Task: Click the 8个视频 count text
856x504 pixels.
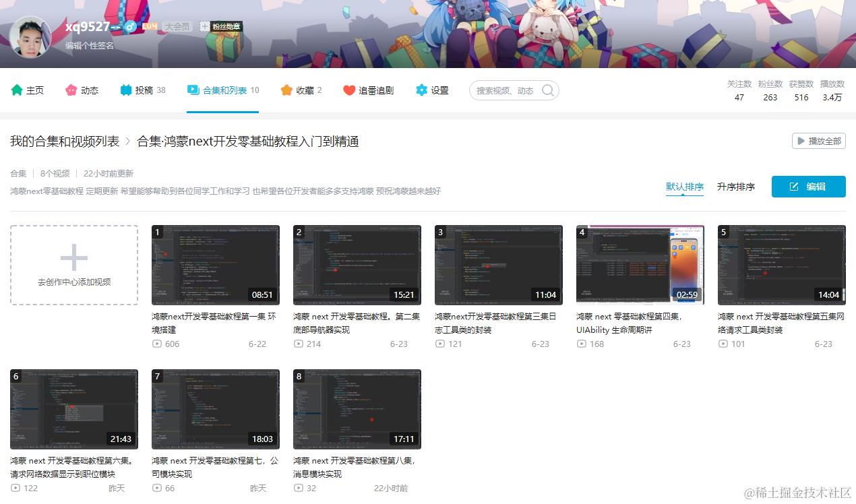Action: [55, 173]
